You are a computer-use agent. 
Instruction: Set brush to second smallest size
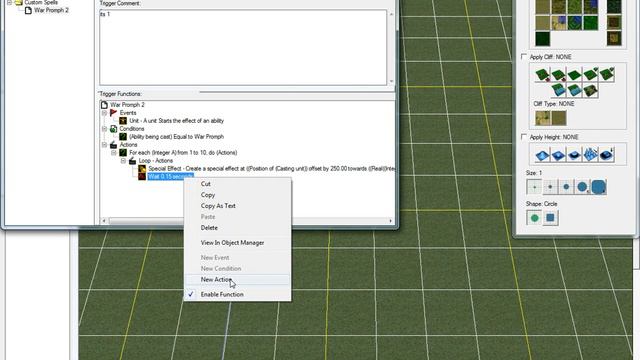tap(550, 187)
